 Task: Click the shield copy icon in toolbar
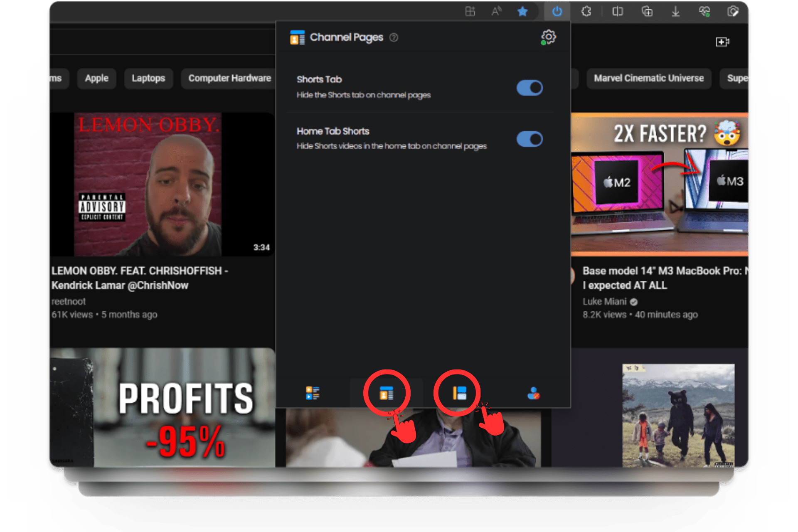733,12
